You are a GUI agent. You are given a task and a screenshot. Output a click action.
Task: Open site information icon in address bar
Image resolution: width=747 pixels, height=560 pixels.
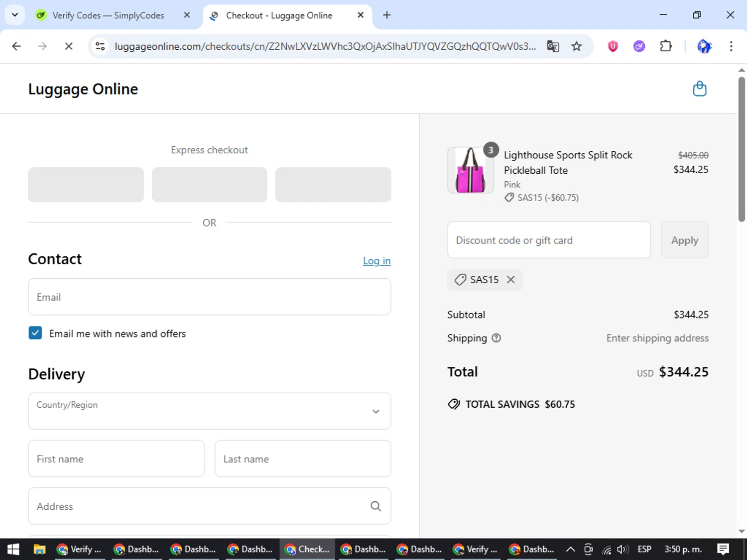(100, 46)
